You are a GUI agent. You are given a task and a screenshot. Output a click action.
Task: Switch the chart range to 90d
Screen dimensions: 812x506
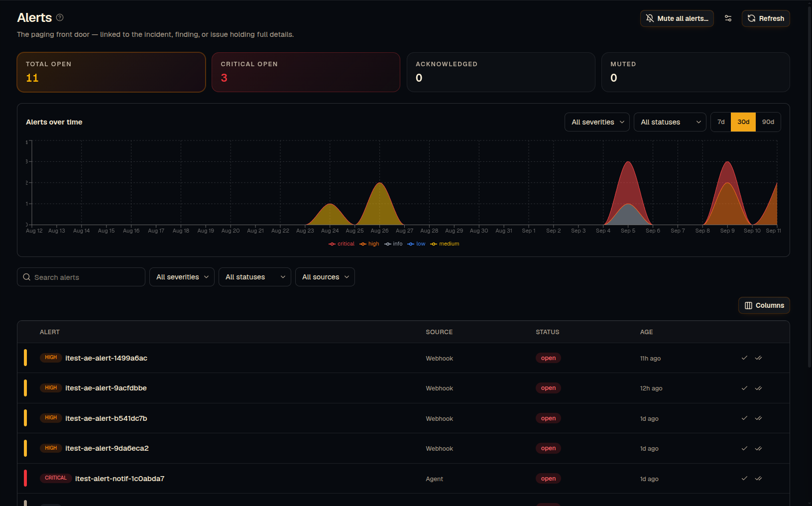768,122
